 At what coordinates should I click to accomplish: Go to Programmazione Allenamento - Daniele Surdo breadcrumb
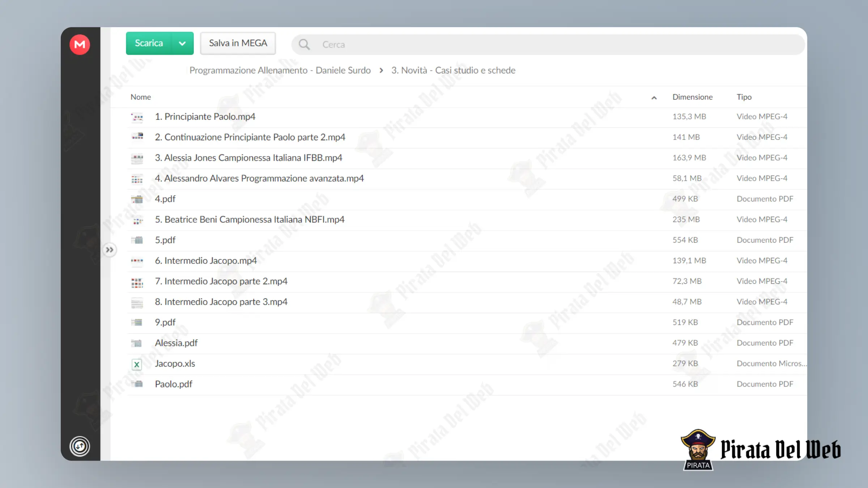tap(280, 70)
